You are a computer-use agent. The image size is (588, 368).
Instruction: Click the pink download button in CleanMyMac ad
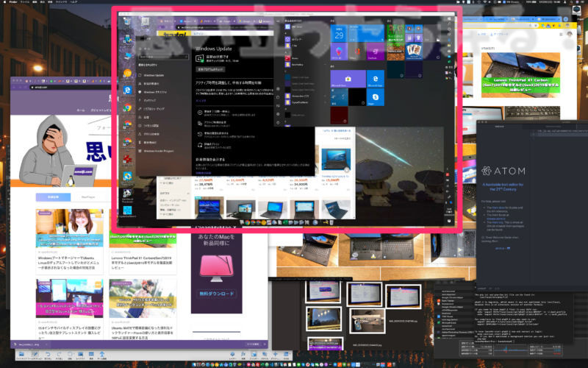pos(216,294)
